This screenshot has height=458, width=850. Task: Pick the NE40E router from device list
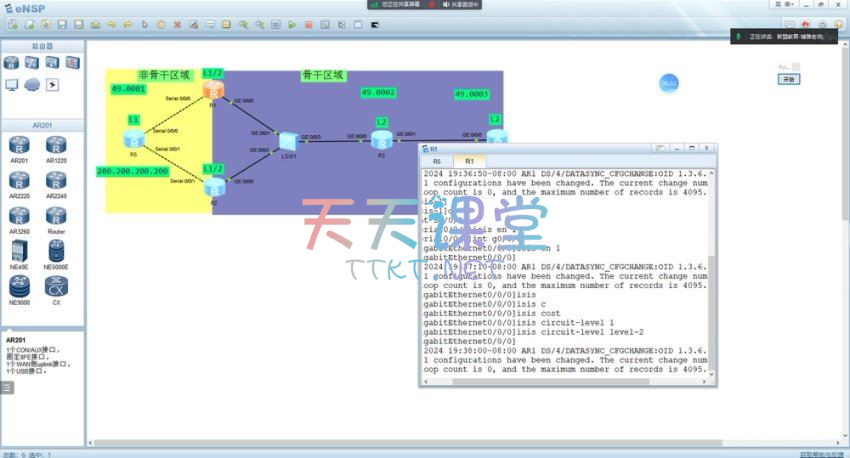click(x=19, y=250)
